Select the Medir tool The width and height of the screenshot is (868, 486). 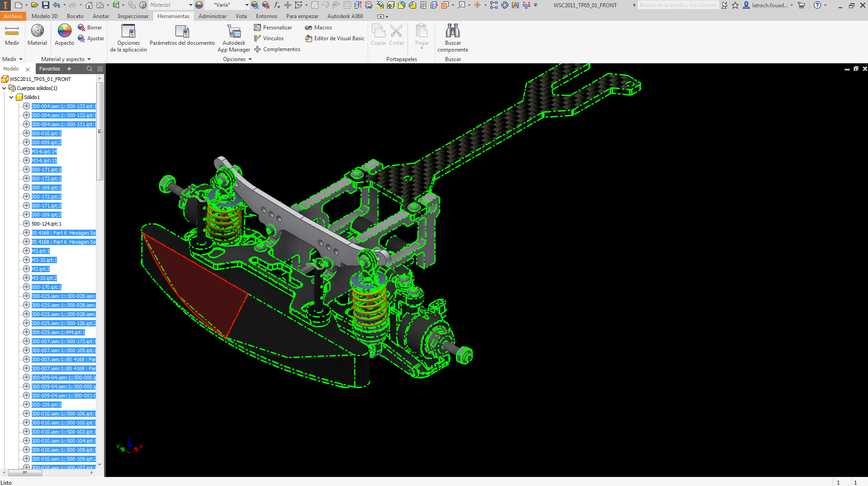pos(12,36)
